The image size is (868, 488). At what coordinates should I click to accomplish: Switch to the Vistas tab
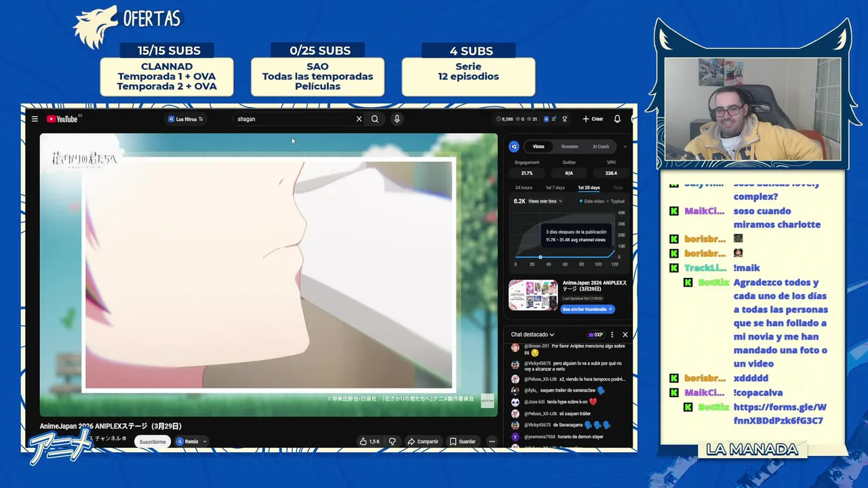[538, 146]
